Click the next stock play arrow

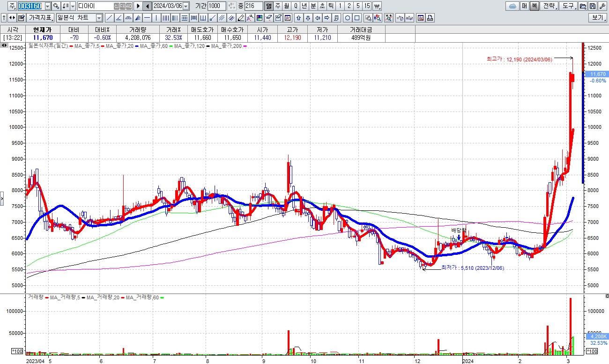(x=138, y=6)
